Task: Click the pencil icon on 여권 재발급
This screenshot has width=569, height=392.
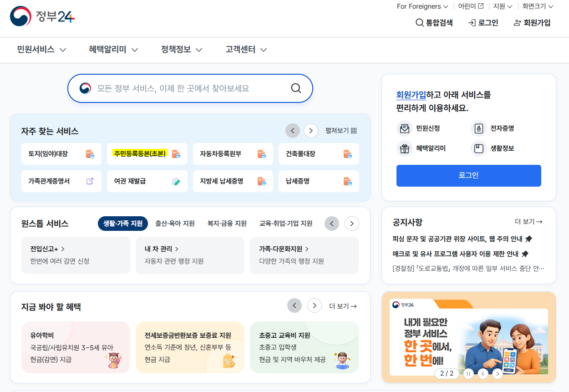Action: click(176, 181)
